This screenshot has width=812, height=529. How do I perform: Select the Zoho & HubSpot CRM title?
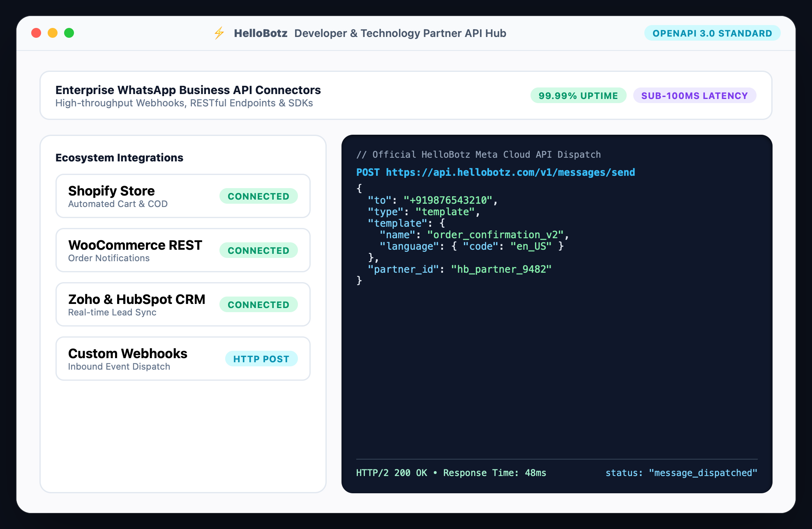136,299
